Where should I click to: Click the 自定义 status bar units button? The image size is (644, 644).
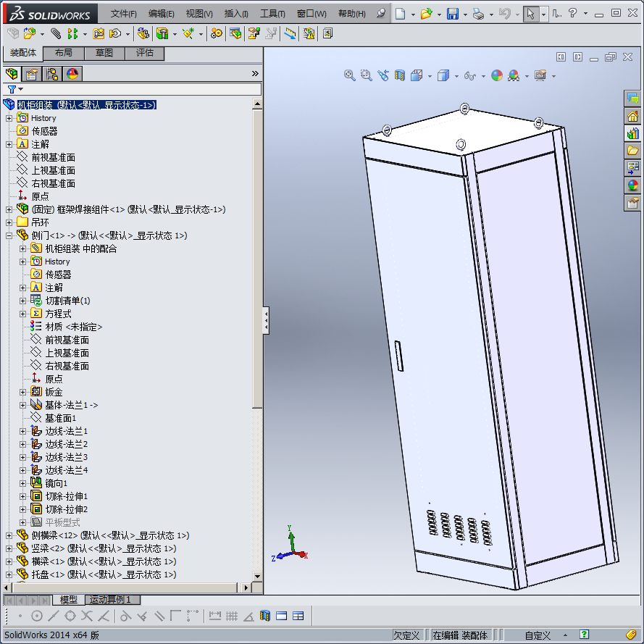tap(538, 635)
